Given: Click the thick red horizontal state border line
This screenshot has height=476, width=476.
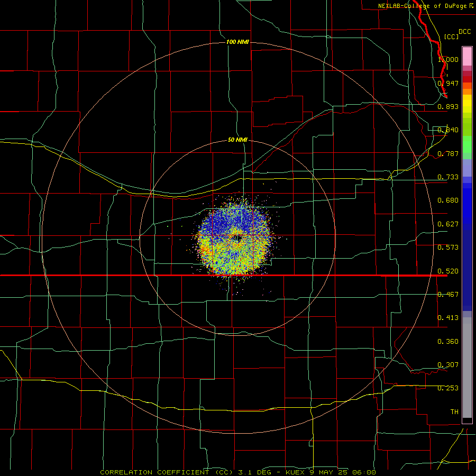Looking at the screenshot, I should point(224,276).
